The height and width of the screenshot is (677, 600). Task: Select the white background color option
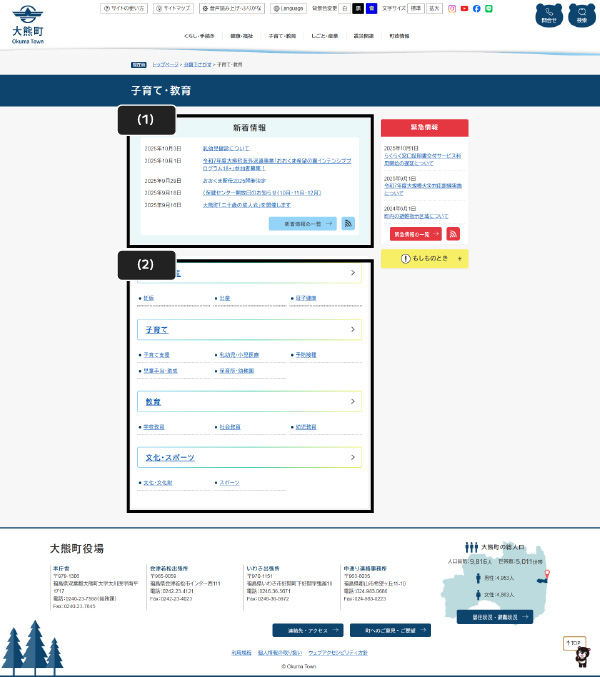345,8
